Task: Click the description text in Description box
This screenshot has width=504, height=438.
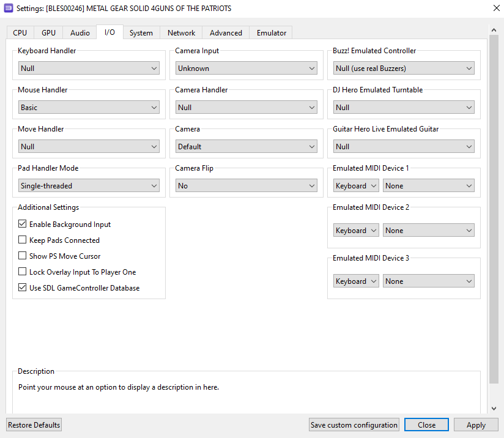Action: tap(119, 387)
